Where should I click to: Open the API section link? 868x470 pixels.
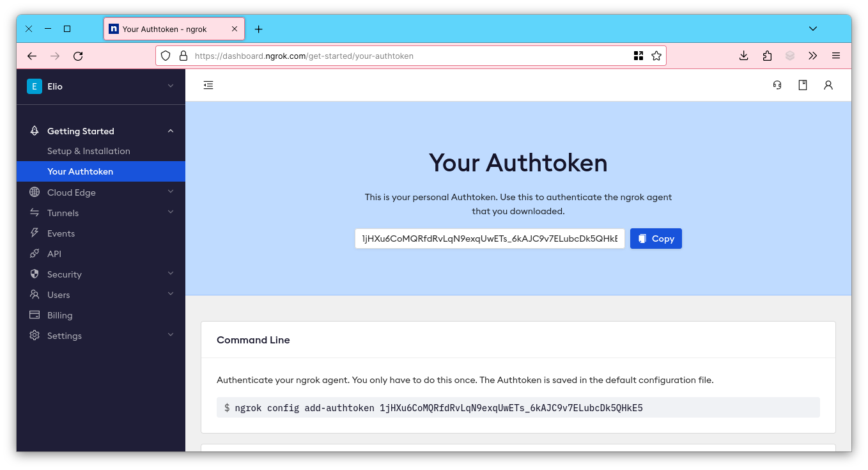coord(54,253)
